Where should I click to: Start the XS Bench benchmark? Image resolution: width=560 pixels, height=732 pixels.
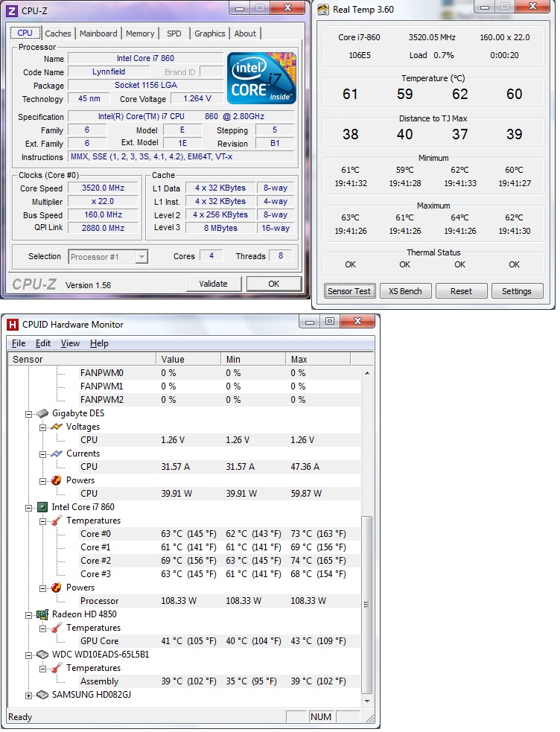405,291
